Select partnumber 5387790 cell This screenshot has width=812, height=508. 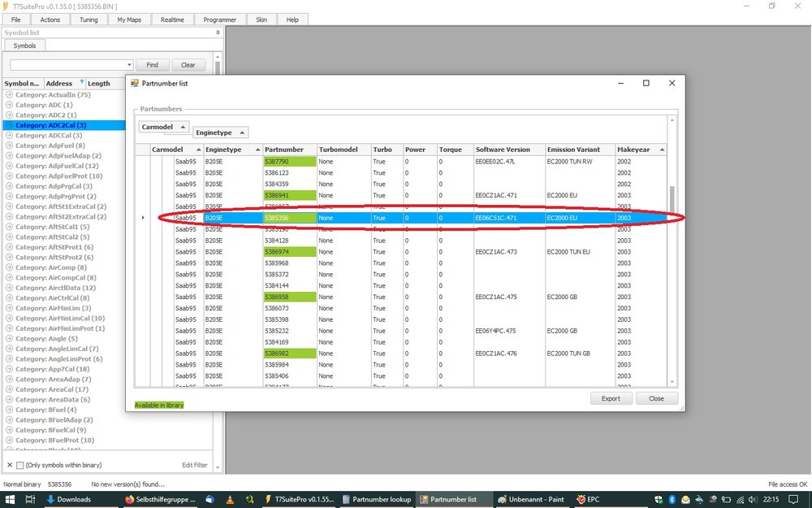coord(290,162)
